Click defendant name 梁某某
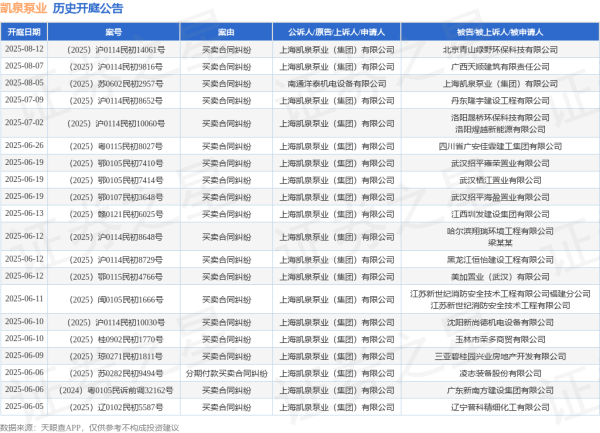The image size is (600, 433). tap(500, 243)
